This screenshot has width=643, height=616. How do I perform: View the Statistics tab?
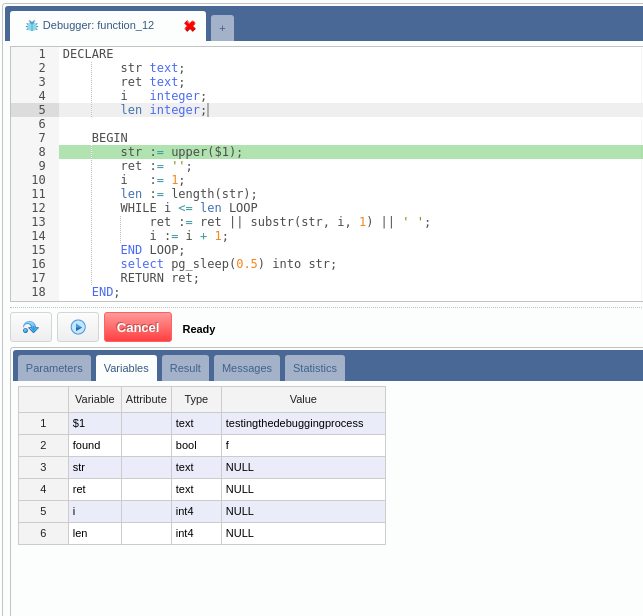315,368
